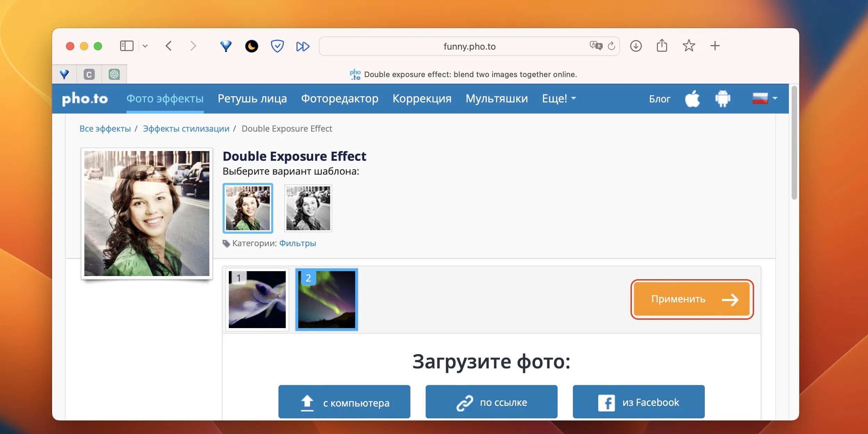868x434 pixels.
Task: Go forward with the right arrow
Action: (x=193, y=46)
